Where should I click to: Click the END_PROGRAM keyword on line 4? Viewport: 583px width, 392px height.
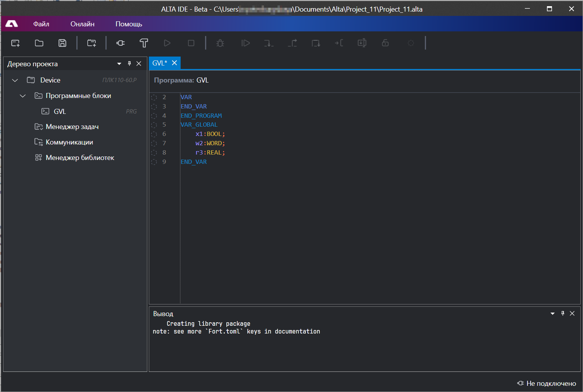(x=202, y=116)
